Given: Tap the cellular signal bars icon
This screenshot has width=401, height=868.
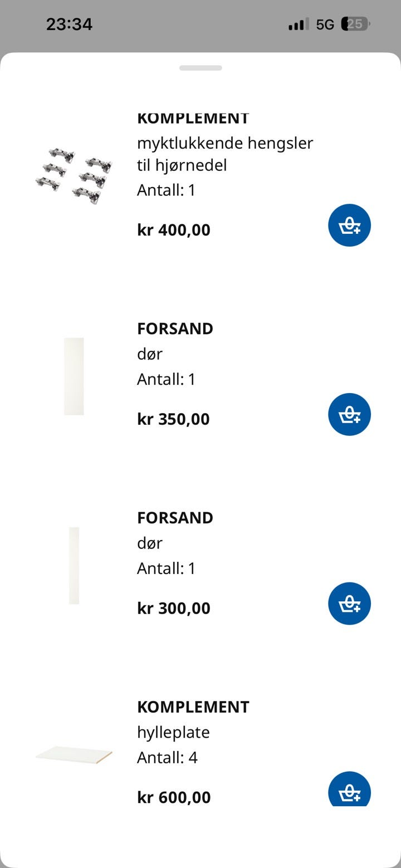Looking at the screenshot, I should click(299, 24).
